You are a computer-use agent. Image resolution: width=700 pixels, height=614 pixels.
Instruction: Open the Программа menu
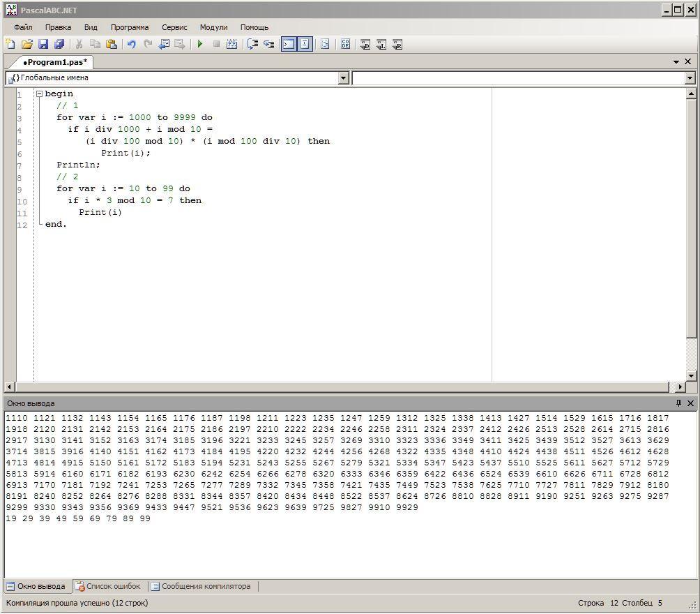pos(129,27)
